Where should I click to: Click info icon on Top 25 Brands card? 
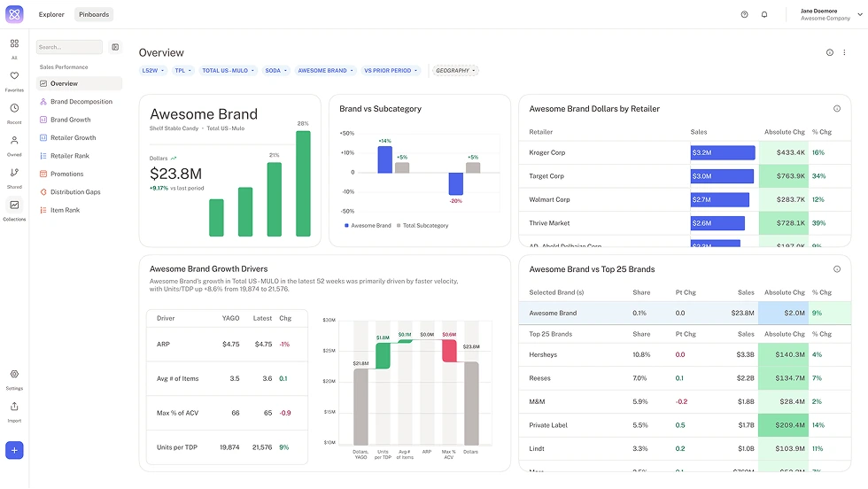(837, 269)
